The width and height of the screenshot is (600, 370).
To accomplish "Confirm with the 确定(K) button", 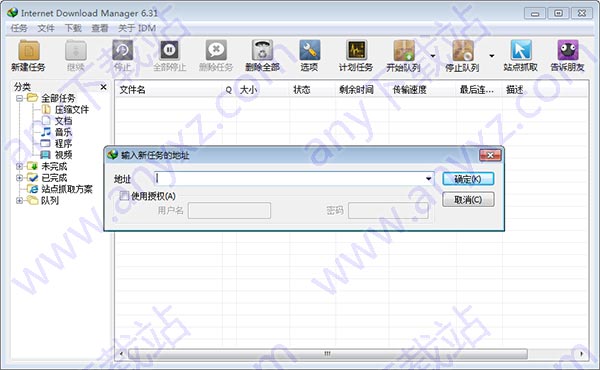I will pyautogui.click(x=468, y=179).
